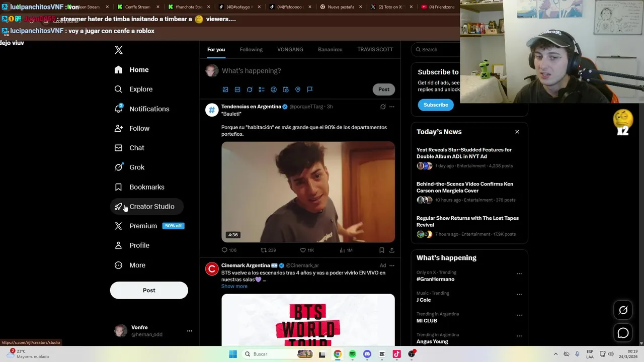Close the Today's News panel
644x362 pixels.
click(x=517, y=132)
